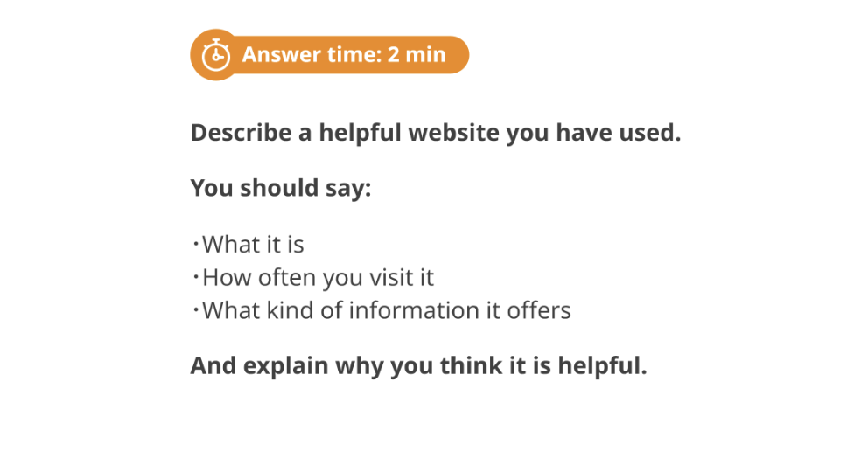The image size is (868, 458).
Task: Click the bullet dot before "How often"
Action: coord(196,278)
